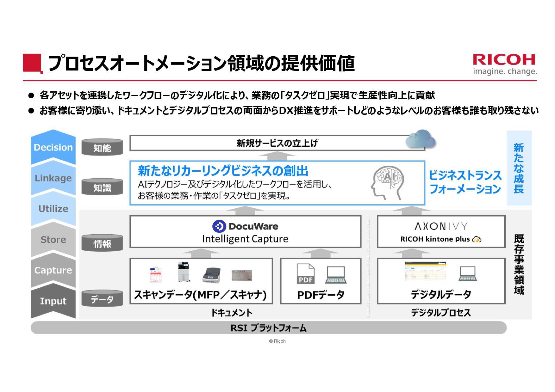
Task: Click the AXON IVY logo
Action: [441, 226]
